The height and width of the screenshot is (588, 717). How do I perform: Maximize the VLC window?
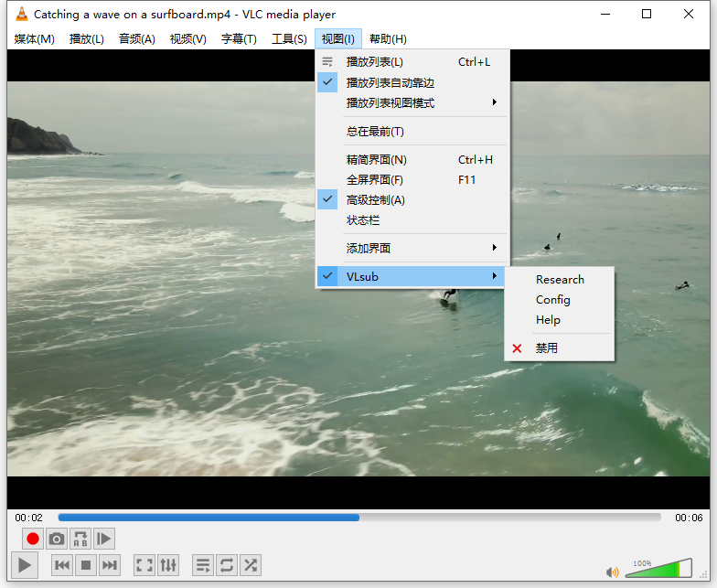(x=647, y=15)
